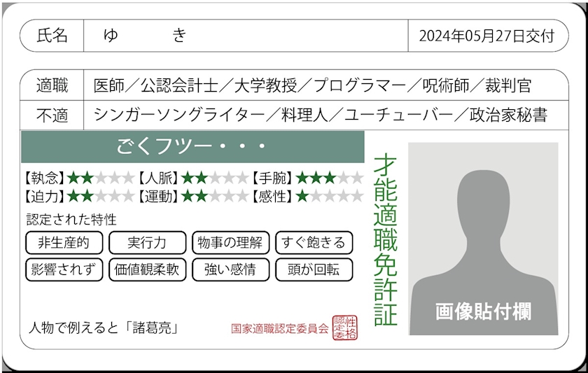Click the 2024年05月27日交付 issue date
Image resolution: width=588 pixels, height=373 pixels.
pos(486,36)
